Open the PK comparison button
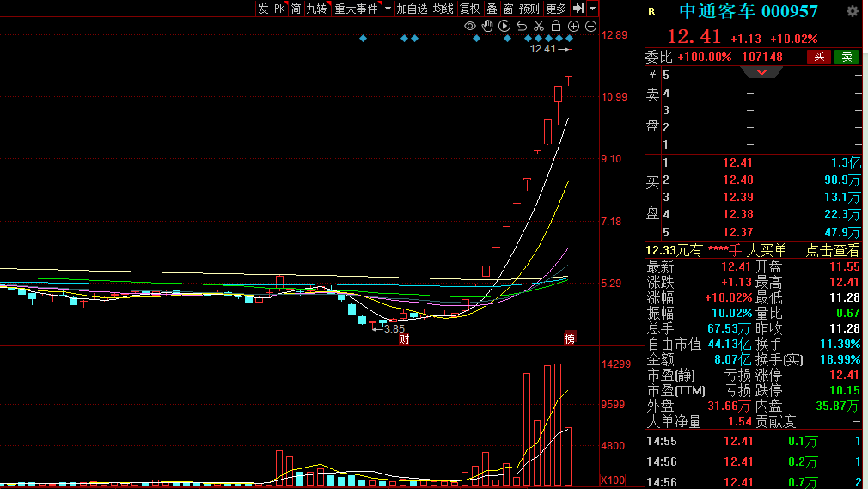868x489 pixels. point(279,9)
